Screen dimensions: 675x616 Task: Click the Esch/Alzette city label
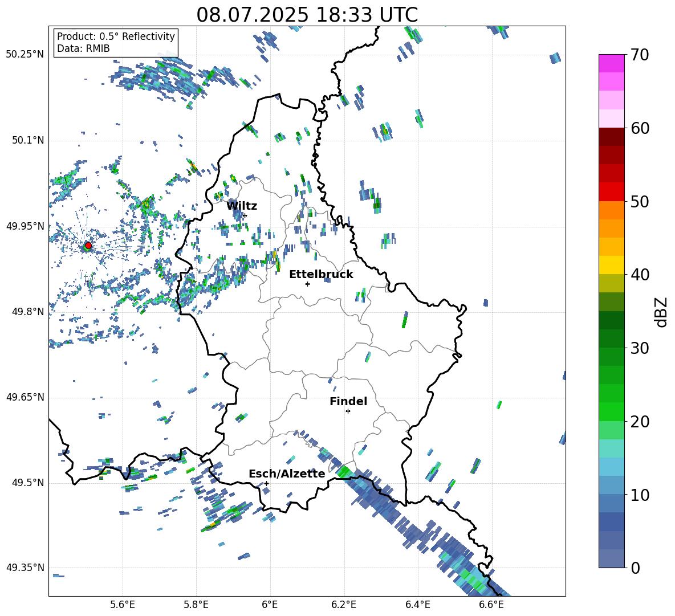pyautogui.click(x=287, y=474)
